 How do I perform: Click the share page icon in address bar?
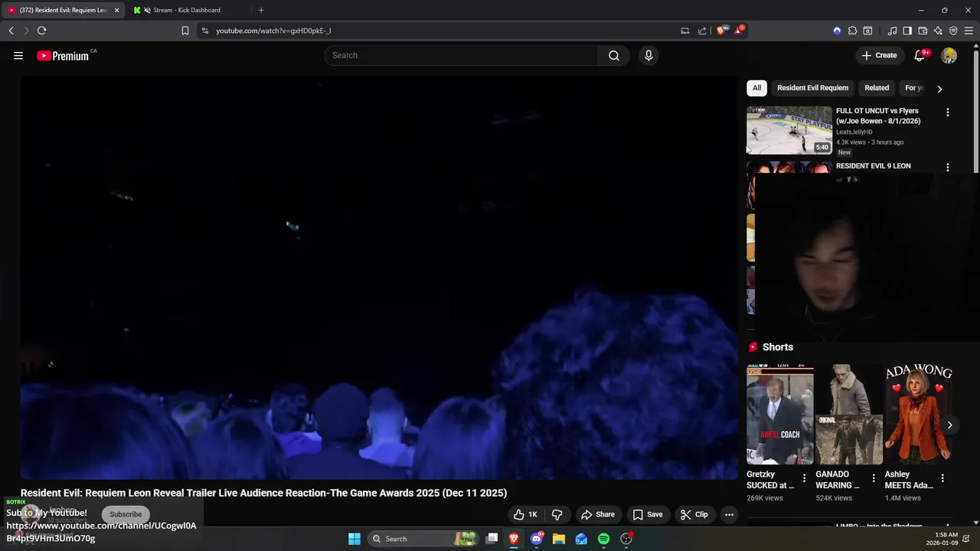click(x=702, y=31)
